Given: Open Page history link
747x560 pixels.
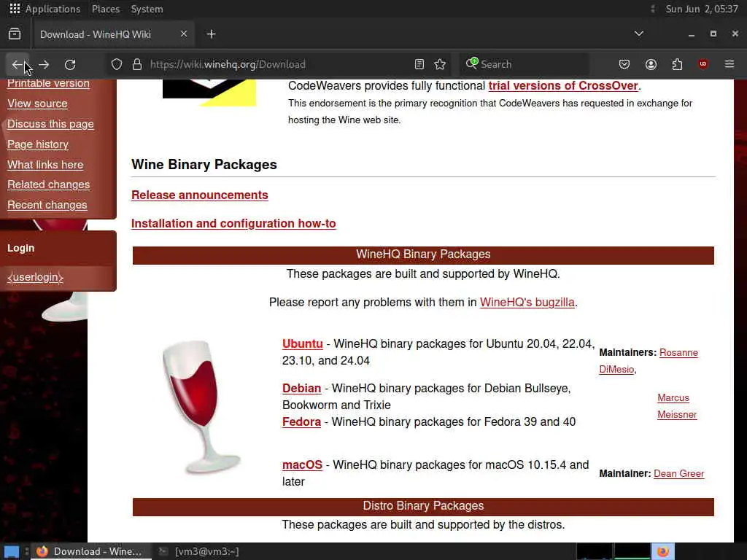Looking at the screenshot, I should pos(38,144).
